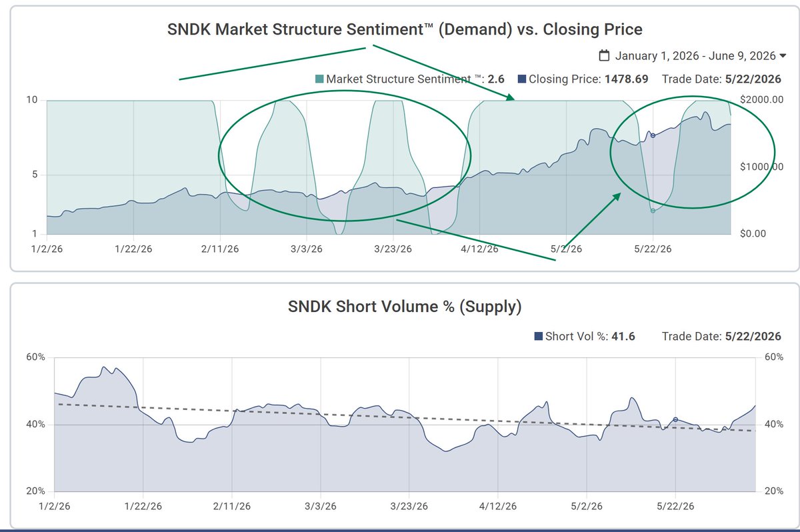Click the '10' sentiment axis label

pos(31,100)
